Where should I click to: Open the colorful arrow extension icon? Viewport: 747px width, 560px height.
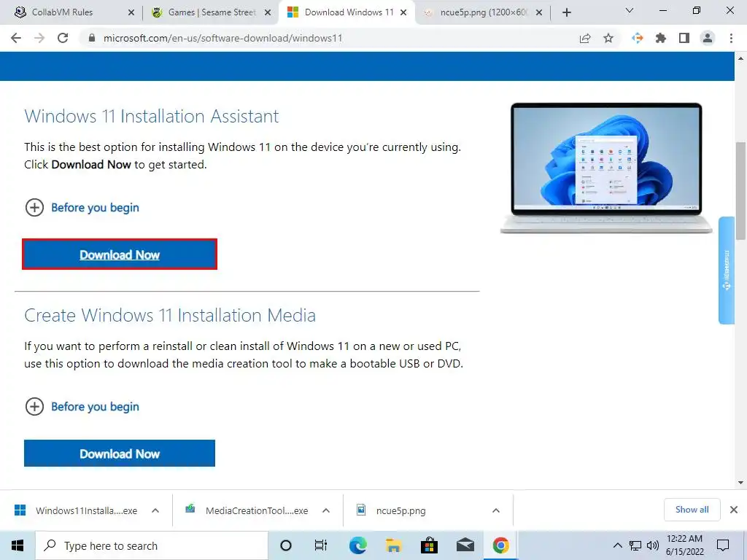(638, 38)
